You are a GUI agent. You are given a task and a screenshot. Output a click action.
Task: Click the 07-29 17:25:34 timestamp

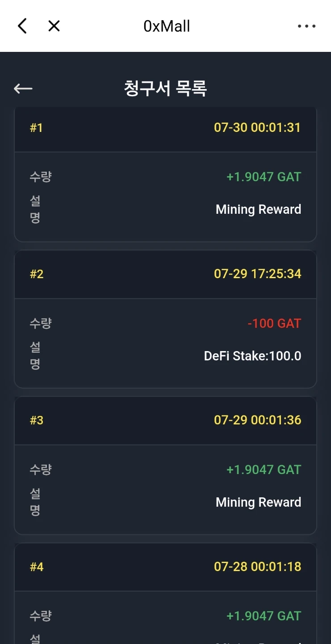point(257,274)
